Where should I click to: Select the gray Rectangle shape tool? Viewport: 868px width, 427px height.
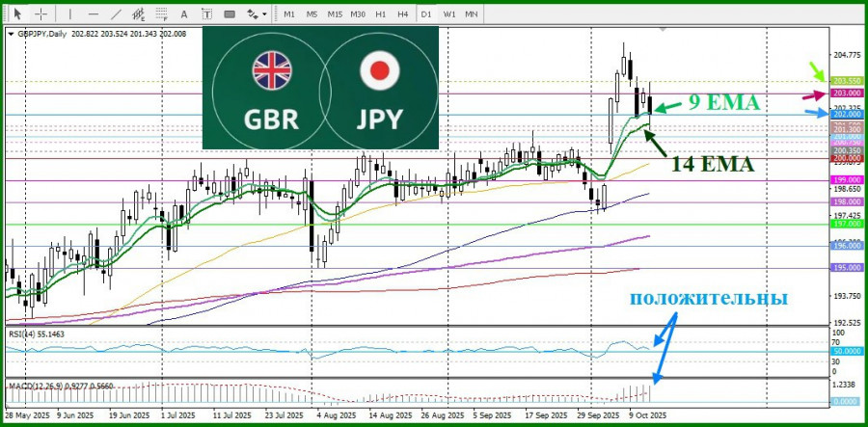pos(230,13)
